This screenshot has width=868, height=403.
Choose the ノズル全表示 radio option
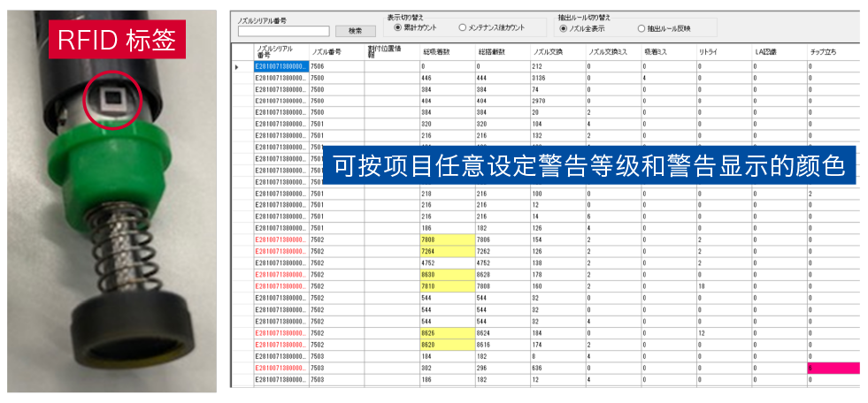(x=563, y=27)
